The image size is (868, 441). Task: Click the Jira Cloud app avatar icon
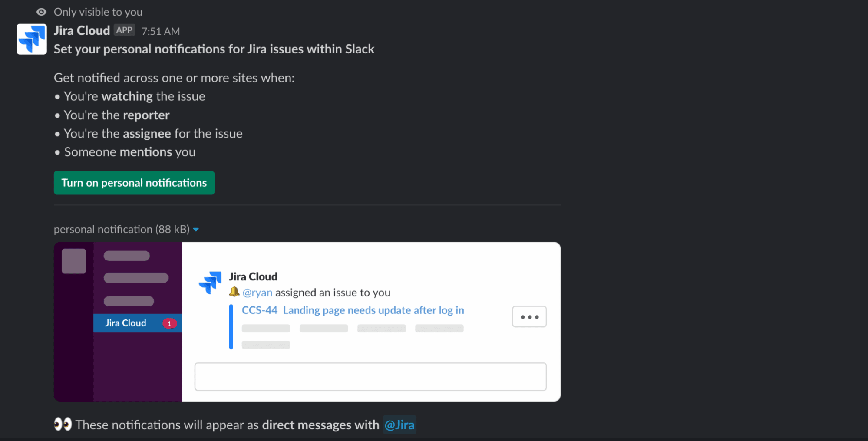(x=32, y=39)
